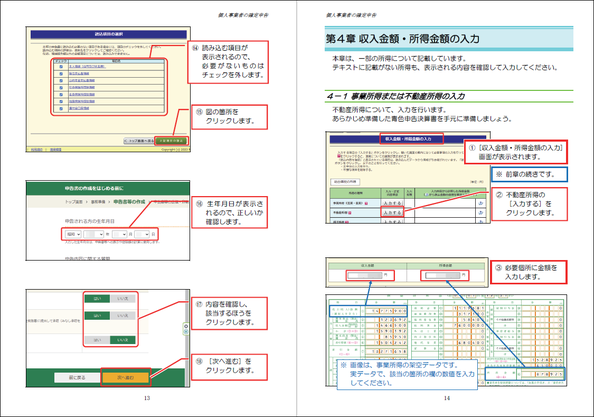The image size is (594, 417).
Task: Click the blue help icon in 事業所得 row
Action: [481, 203]
